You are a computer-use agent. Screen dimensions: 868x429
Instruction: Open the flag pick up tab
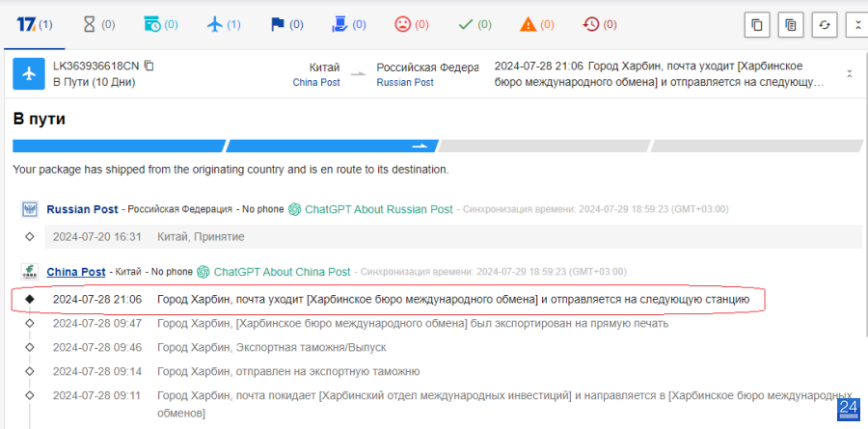pyautogui.click(x=286, y=25)
